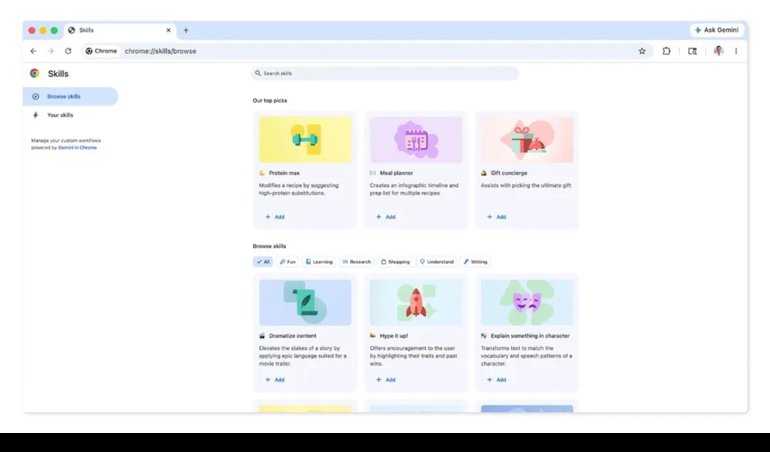Open the Your skills section
Viewport: 770px width, 452px height.
tap(60, 115)
